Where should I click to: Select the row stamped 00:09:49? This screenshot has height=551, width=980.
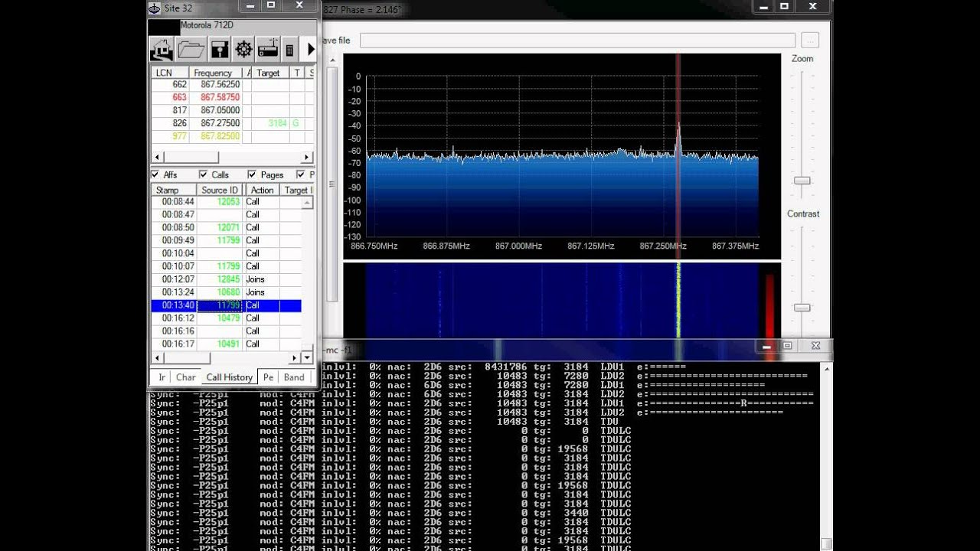226,240
